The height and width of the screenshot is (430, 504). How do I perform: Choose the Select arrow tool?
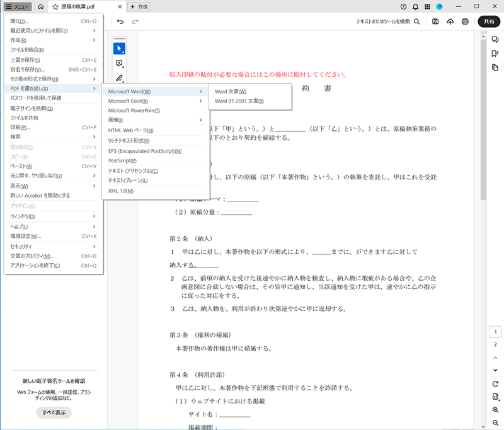point(119,48)
